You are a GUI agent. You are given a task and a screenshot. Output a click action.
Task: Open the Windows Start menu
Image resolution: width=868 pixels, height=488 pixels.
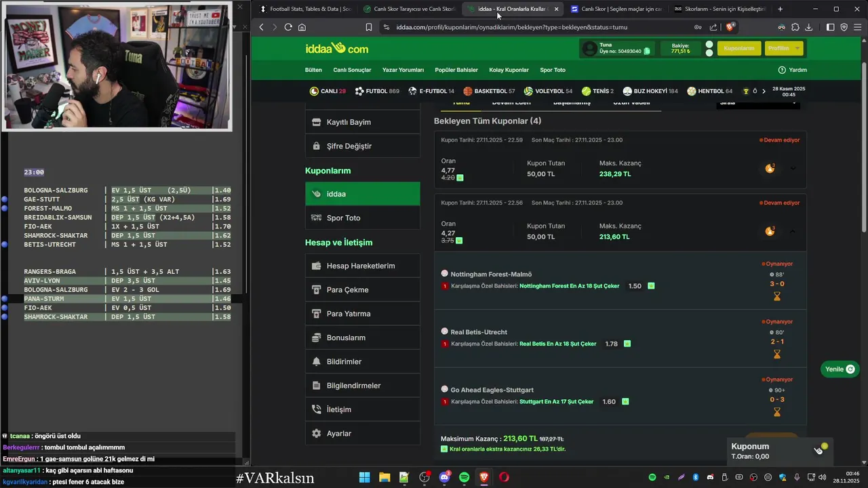coord(364,477)
